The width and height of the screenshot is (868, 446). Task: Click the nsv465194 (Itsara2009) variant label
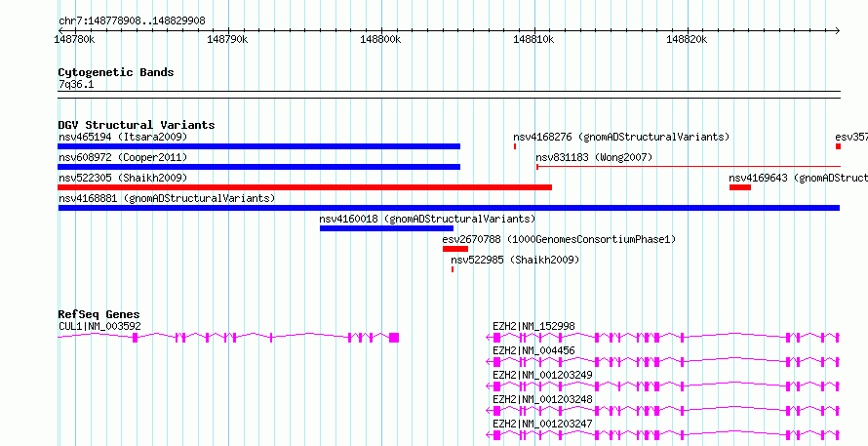pos(123,137)
